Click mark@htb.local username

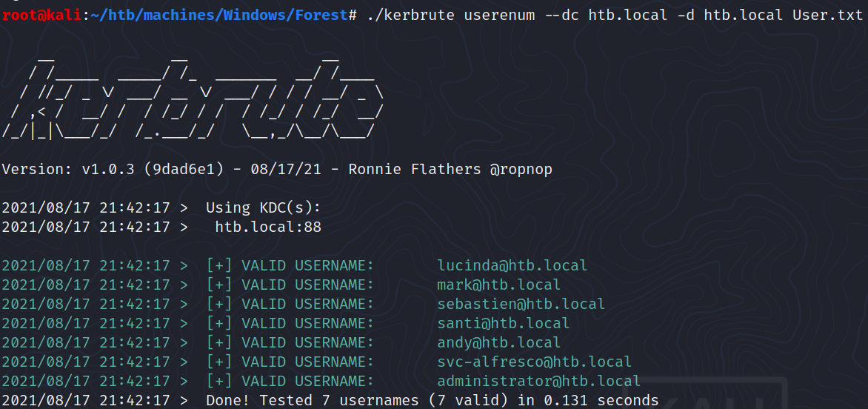point(498,285)
